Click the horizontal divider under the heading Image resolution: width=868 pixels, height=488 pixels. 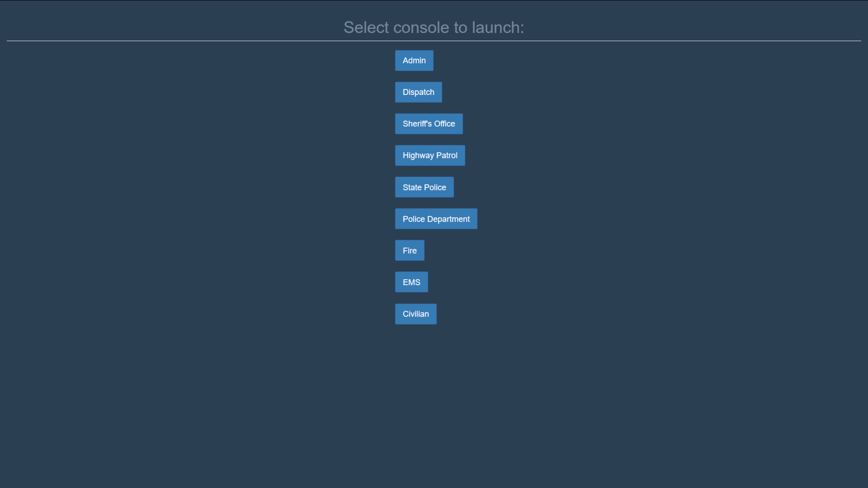[434, 41]
